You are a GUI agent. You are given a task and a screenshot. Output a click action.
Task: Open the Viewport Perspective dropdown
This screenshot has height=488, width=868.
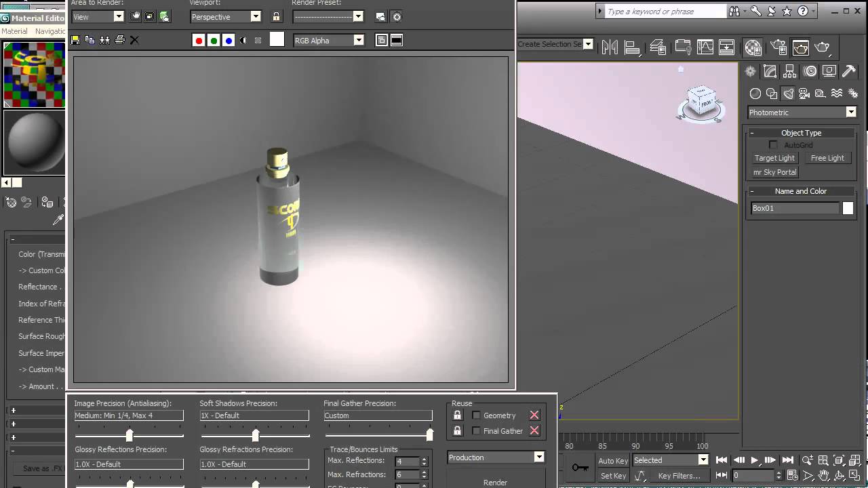click(225, 16)
